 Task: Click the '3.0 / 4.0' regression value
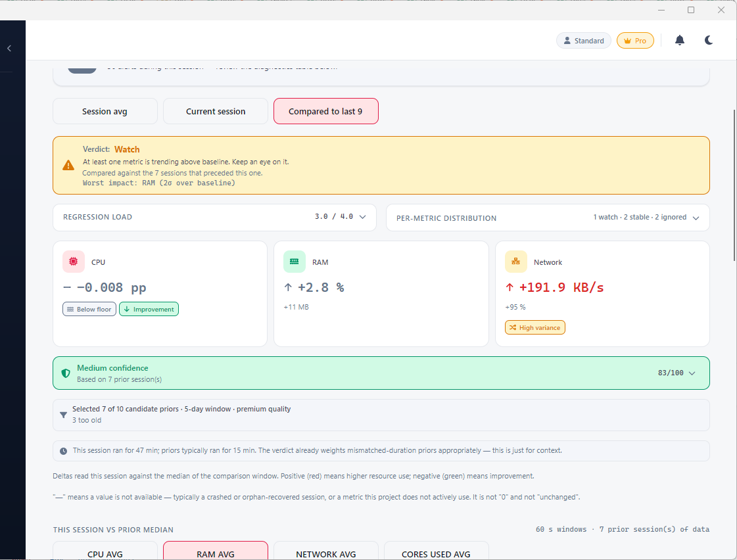pyautogui.click(x=334, y=217)
